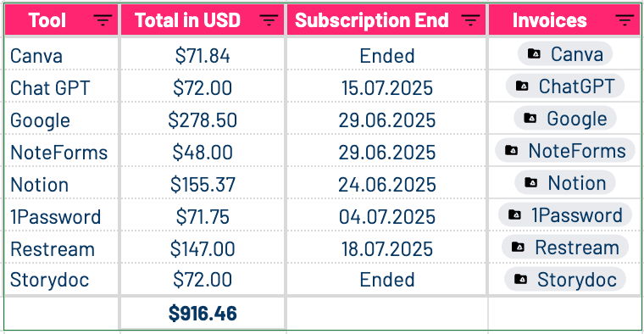Image resolution: width=644 pixels, height=334 pixels.
Task: Open the Tool column filter icon
Action: click(103, 19)
